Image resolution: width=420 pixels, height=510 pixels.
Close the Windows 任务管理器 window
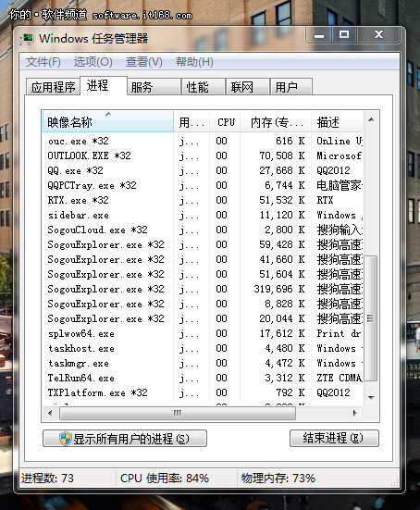coord(378,34)
